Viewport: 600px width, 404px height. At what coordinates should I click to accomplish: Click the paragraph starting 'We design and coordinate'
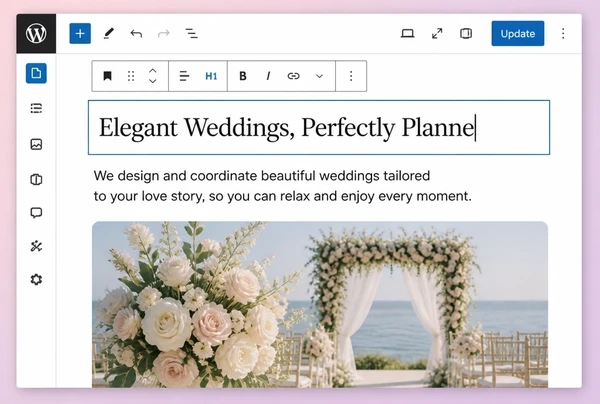click(283, 186)
